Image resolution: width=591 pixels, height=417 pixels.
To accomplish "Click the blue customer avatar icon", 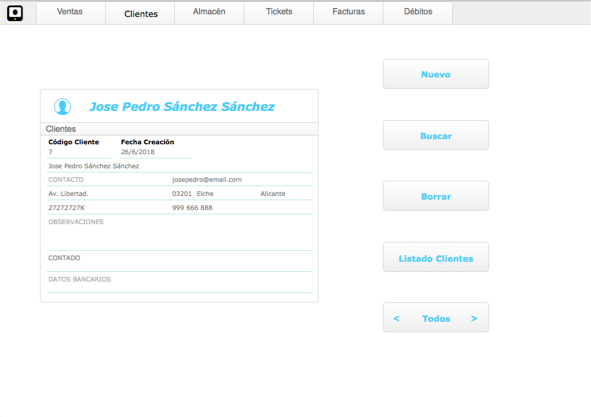I will [x=62, y=107].
